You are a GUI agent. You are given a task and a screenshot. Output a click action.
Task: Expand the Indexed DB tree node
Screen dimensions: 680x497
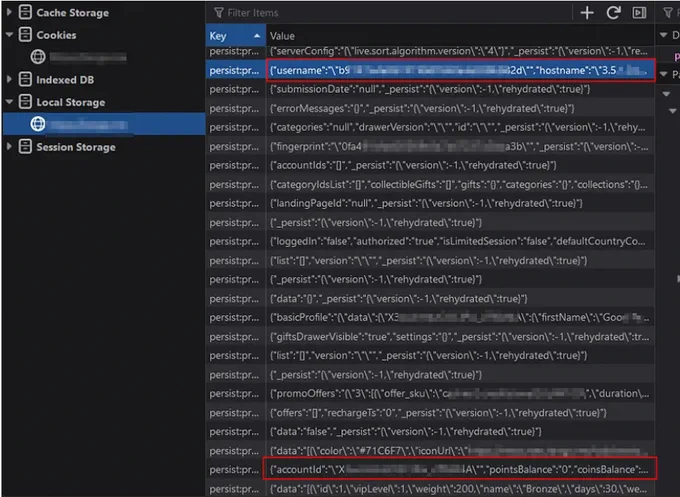(9, 79)
